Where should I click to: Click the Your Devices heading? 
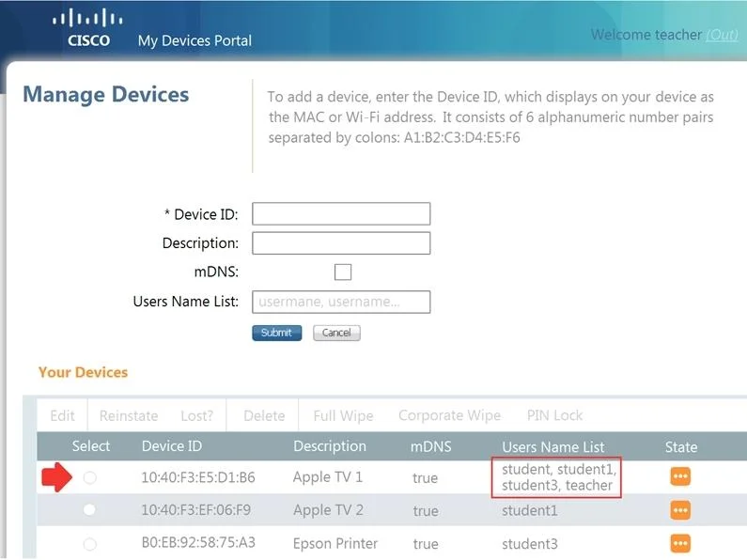click(x=83, y=372)
